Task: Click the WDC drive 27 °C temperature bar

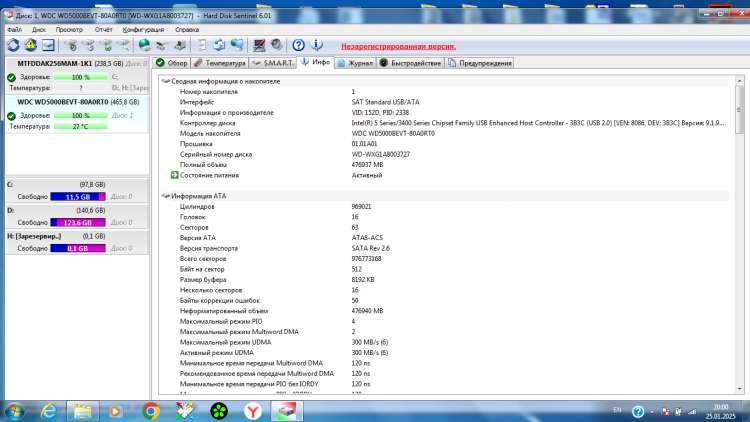Action: (x=80, y=127)
